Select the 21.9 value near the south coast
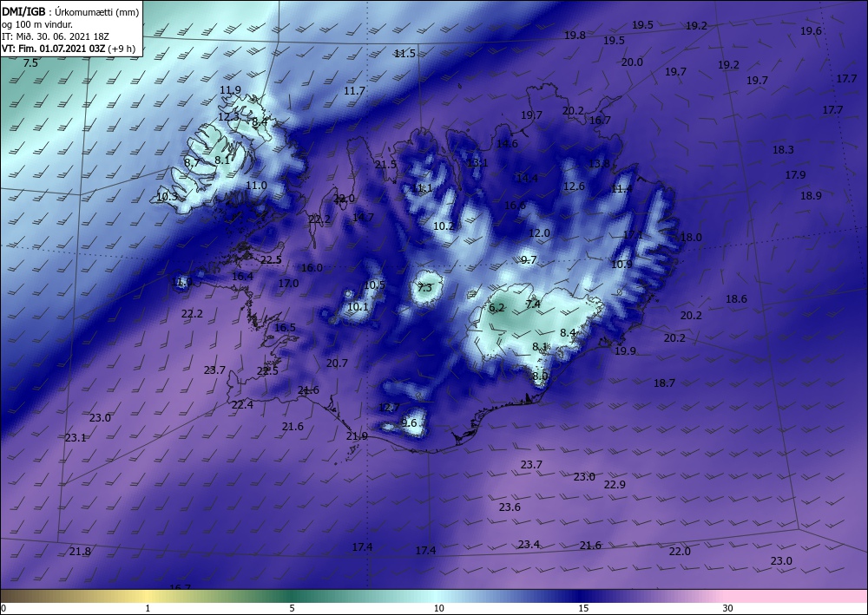This screenshot has width=868, height=615. 357,435
